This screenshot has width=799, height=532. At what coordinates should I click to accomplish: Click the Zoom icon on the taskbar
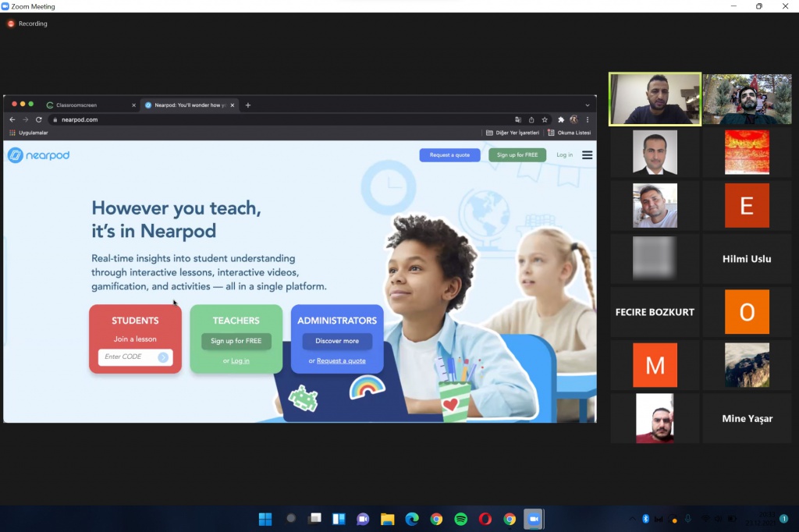click(x=534, y=520)
